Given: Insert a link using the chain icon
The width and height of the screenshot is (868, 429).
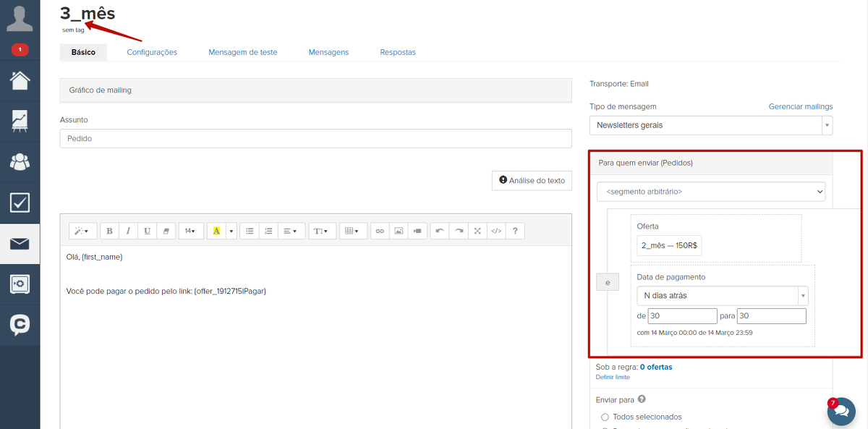Looking at the screenshot, I should [380, 231].
